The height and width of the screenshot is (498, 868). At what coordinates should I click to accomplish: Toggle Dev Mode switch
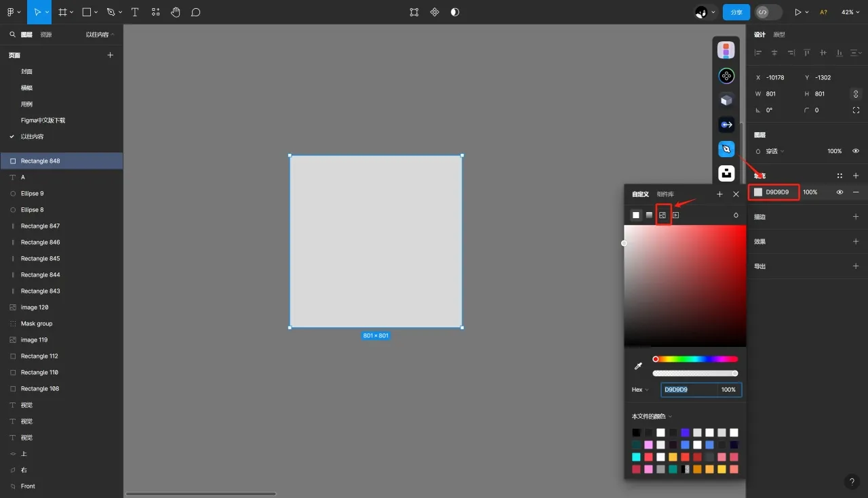[x=768, y=12]
